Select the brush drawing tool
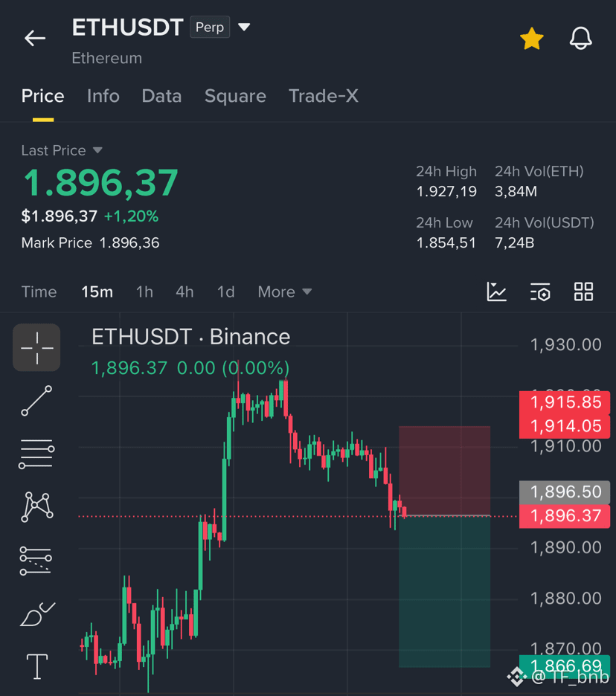 (37, 614)
